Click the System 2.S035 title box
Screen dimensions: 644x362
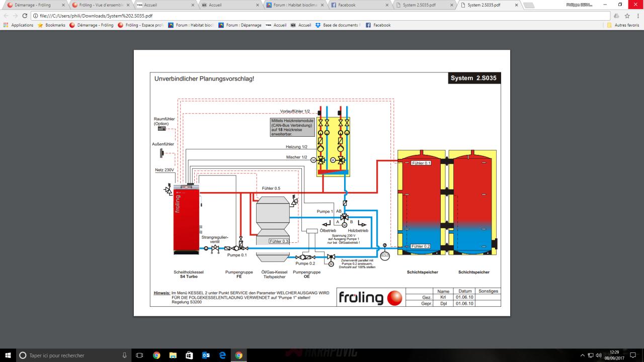[x=474, y=78]
